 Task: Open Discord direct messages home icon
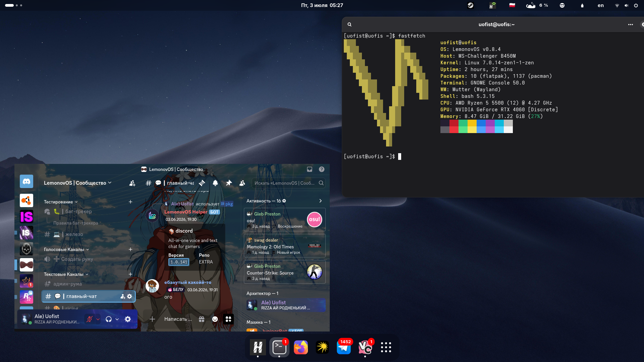click(x=26, y=181)
